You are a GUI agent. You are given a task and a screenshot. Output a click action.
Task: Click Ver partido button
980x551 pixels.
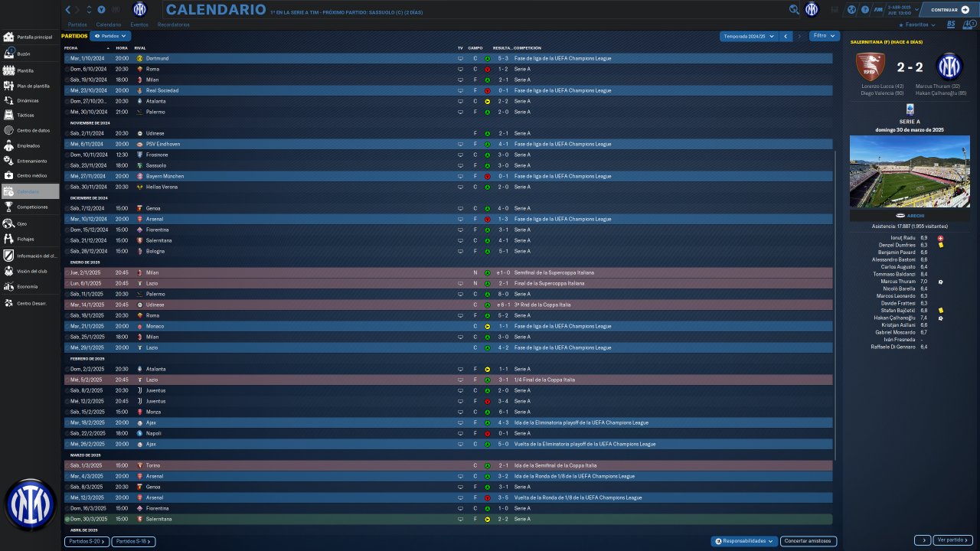[x=953, y=540]
